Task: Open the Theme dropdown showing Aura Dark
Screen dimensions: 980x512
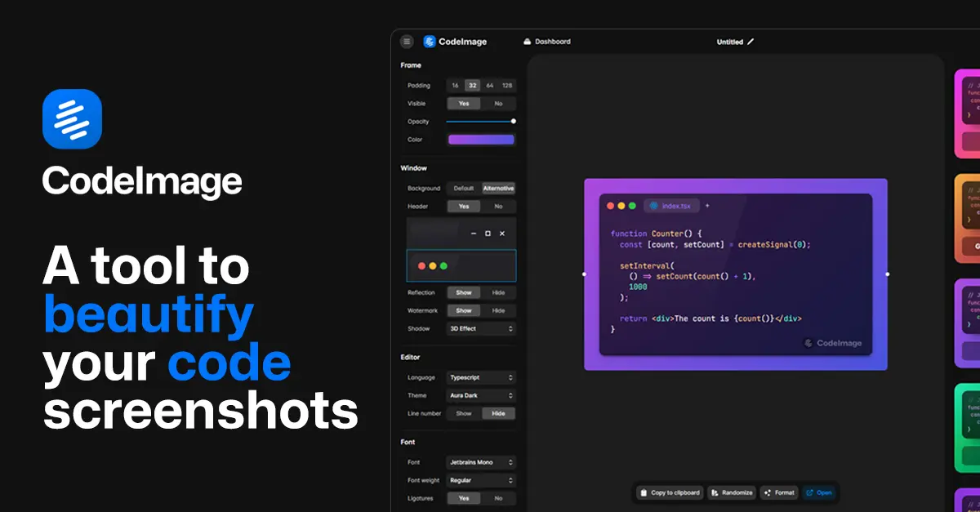Action: pyautogui.click(x=481, y=395)
